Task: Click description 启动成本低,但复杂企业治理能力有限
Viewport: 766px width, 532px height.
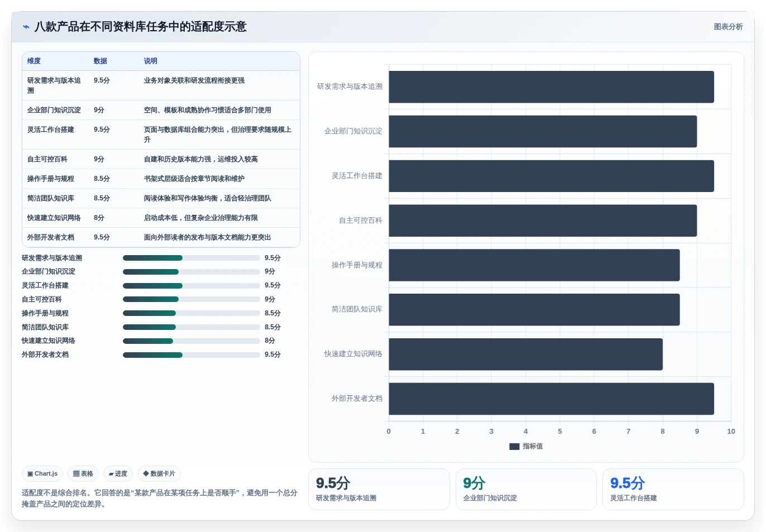Action: (x=201, y=218)
